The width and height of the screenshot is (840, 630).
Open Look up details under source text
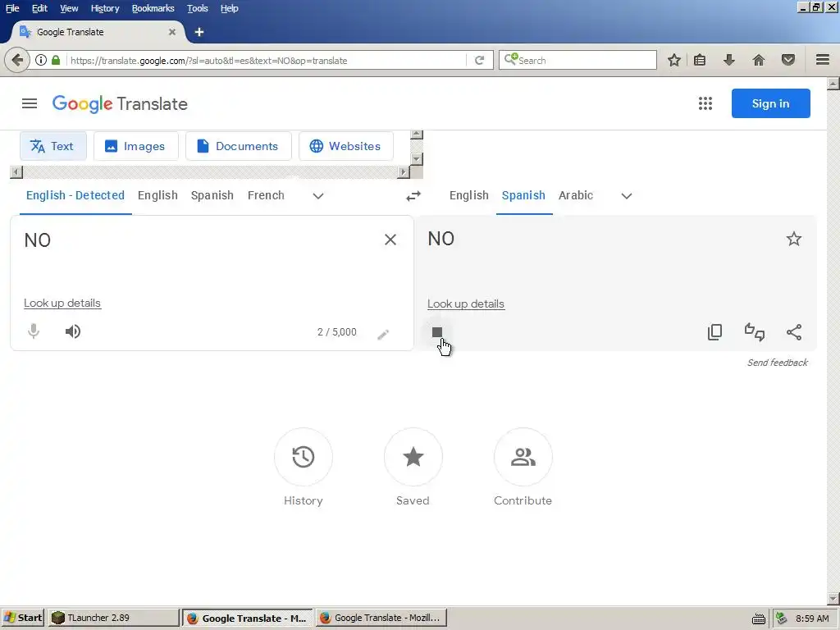(62, 304)
